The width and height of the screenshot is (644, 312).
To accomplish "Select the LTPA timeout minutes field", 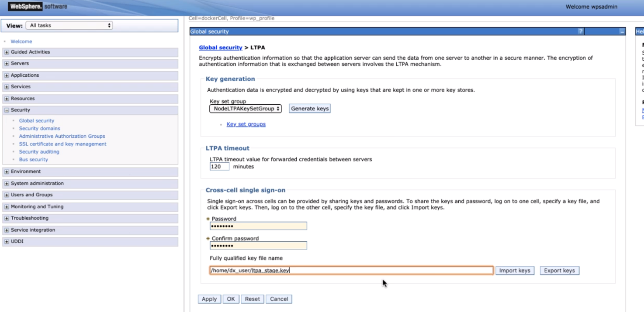I will pos(219,166).
